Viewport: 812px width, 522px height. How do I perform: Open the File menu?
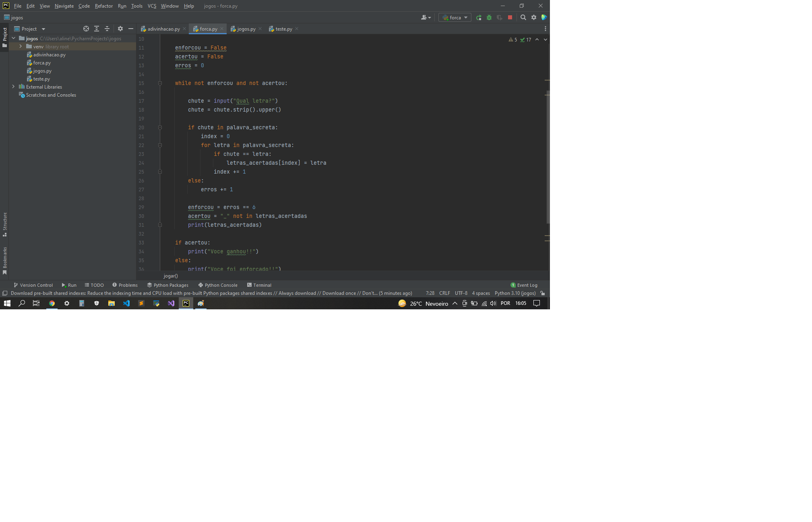(x=18, y=6)
